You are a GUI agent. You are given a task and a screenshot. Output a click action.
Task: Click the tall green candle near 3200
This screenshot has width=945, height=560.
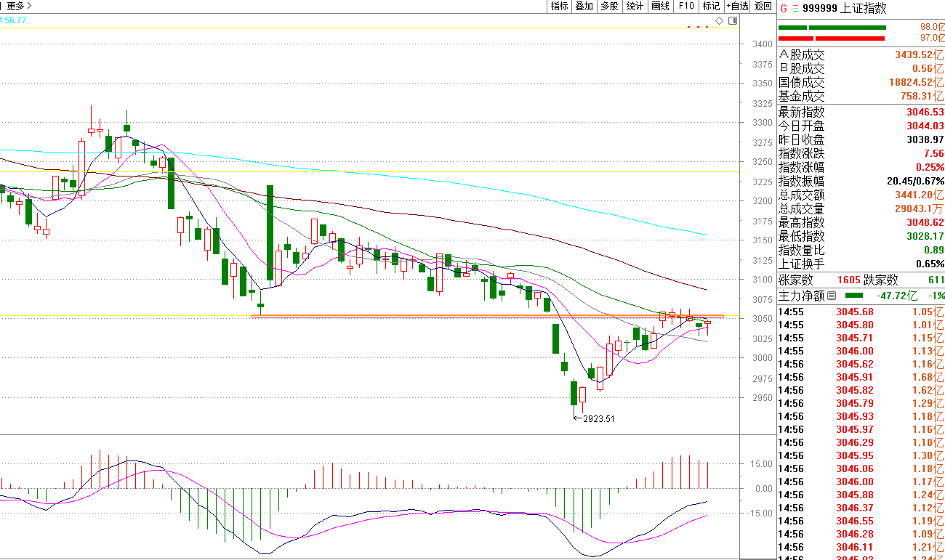click(x=270, y=232)
